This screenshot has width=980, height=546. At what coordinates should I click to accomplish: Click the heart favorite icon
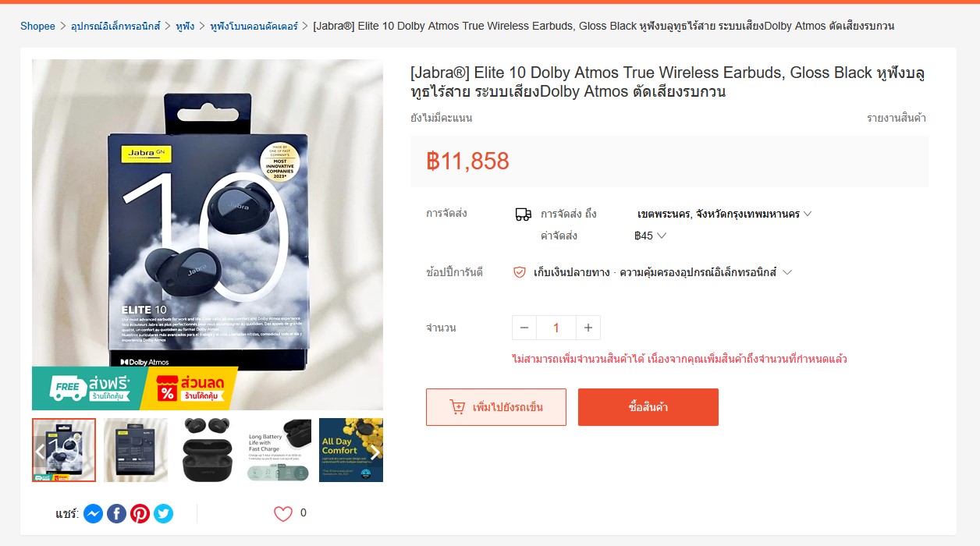click(282, 513)
